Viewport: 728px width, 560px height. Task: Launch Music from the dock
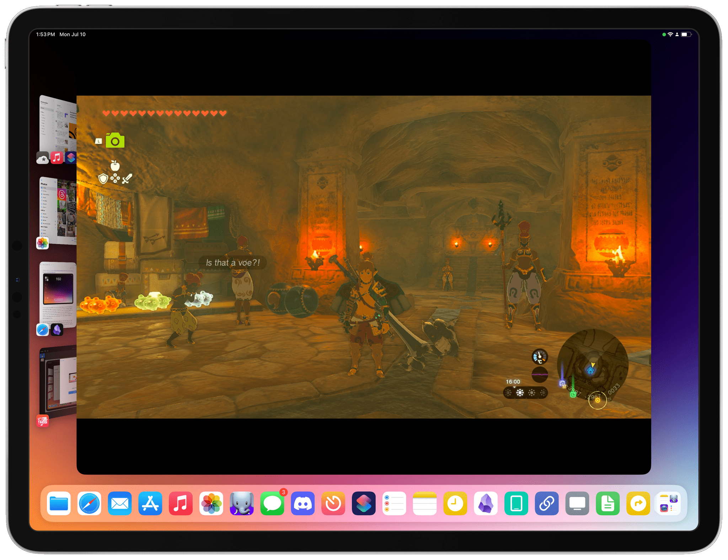click(181, 504)
